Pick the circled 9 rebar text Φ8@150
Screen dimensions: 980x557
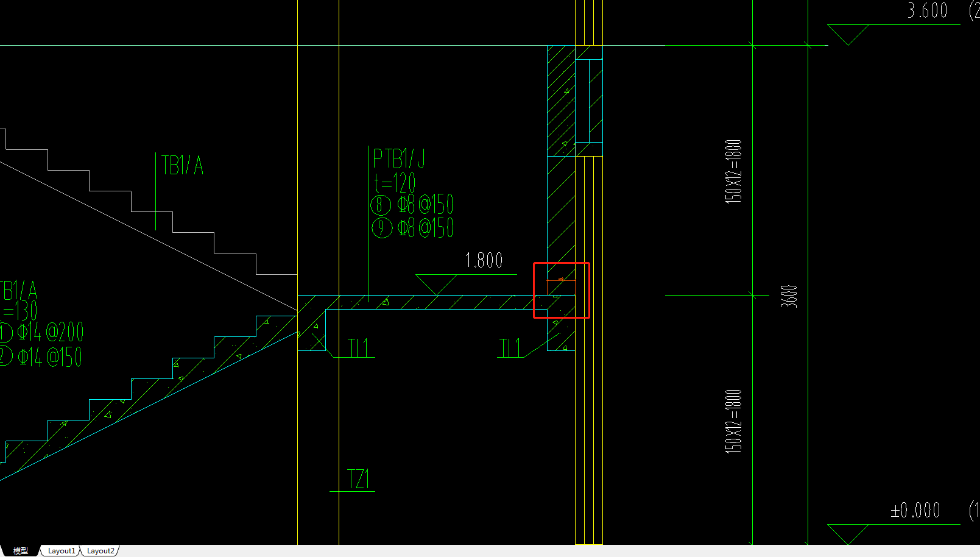(413, 229)
